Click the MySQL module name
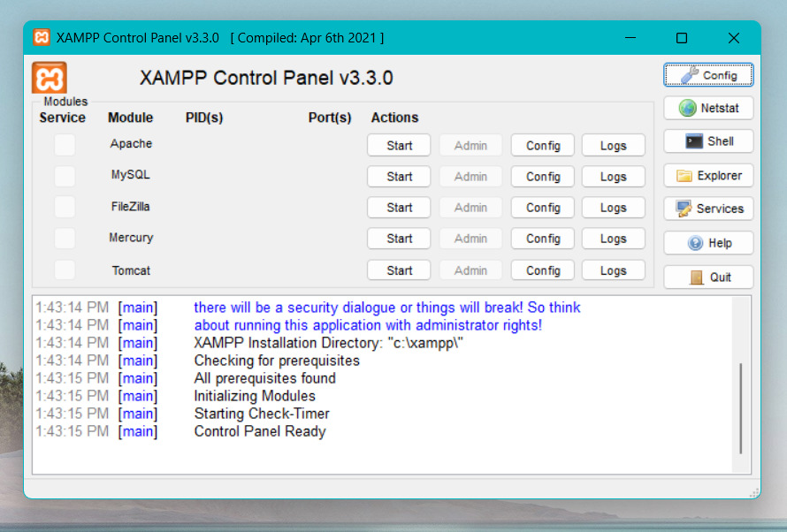The height and width of the screenshot is (532, 787). [x=131, y=174]
